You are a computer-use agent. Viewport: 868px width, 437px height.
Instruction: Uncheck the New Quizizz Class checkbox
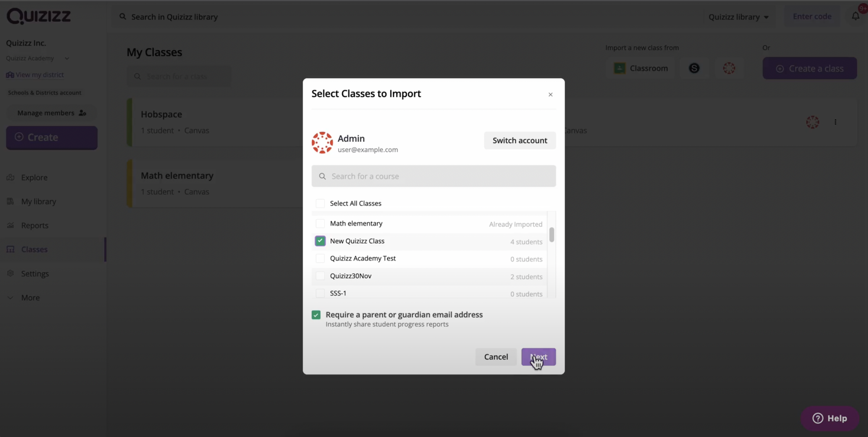pos(320,241)
